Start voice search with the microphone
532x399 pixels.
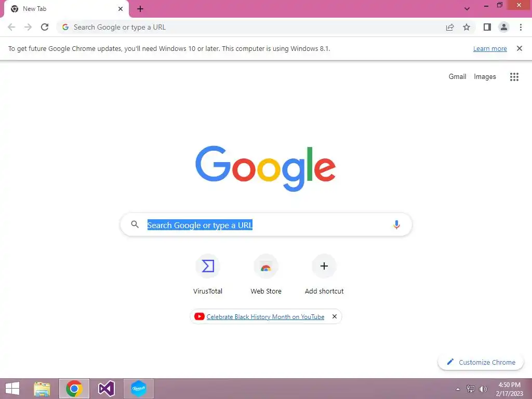[x=396, y=224]
